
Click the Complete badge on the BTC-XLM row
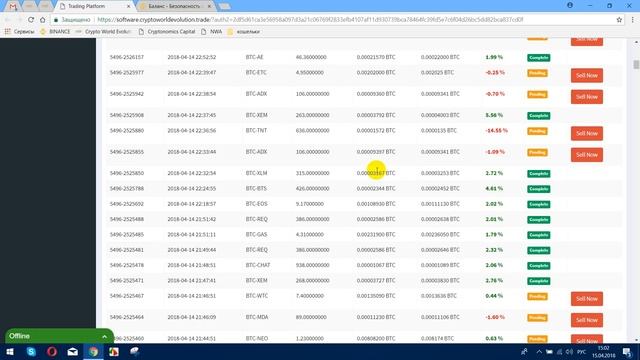(538, 173)
